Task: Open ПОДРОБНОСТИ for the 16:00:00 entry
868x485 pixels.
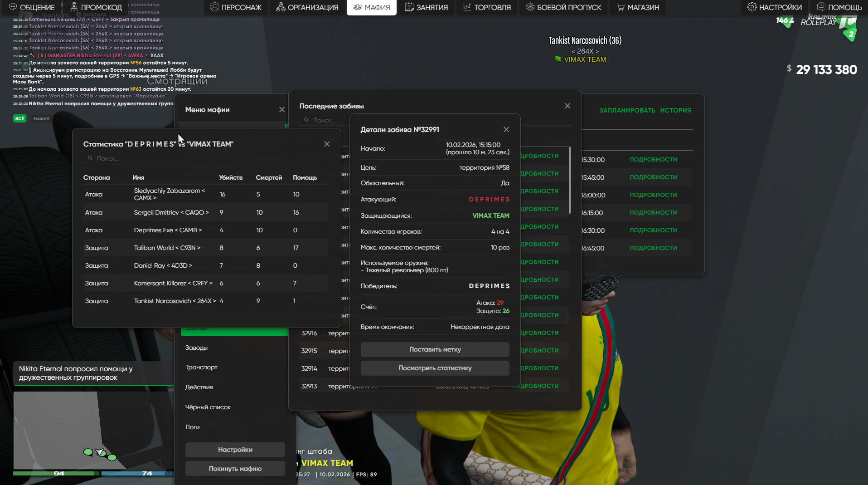Action: pos(653,195)
